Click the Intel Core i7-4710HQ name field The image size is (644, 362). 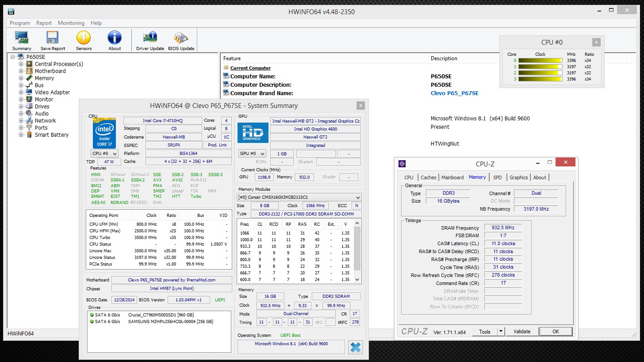[162, 120]
